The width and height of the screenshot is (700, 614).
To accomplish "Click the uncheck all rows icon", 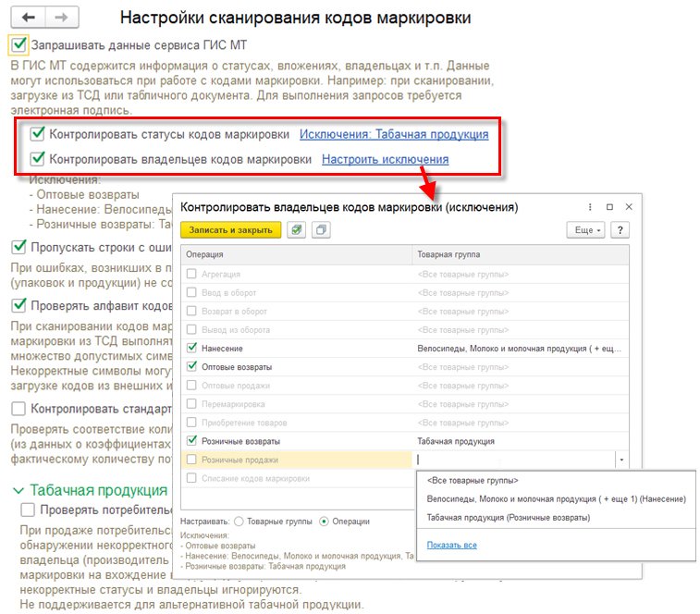I will click(321, 230).
